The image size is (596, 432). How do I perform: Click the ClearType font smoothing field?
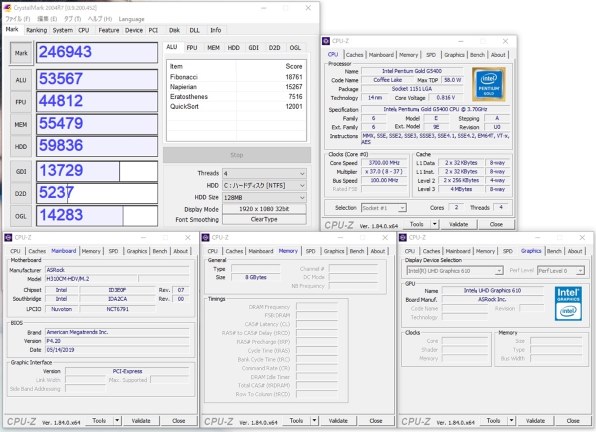264,219
